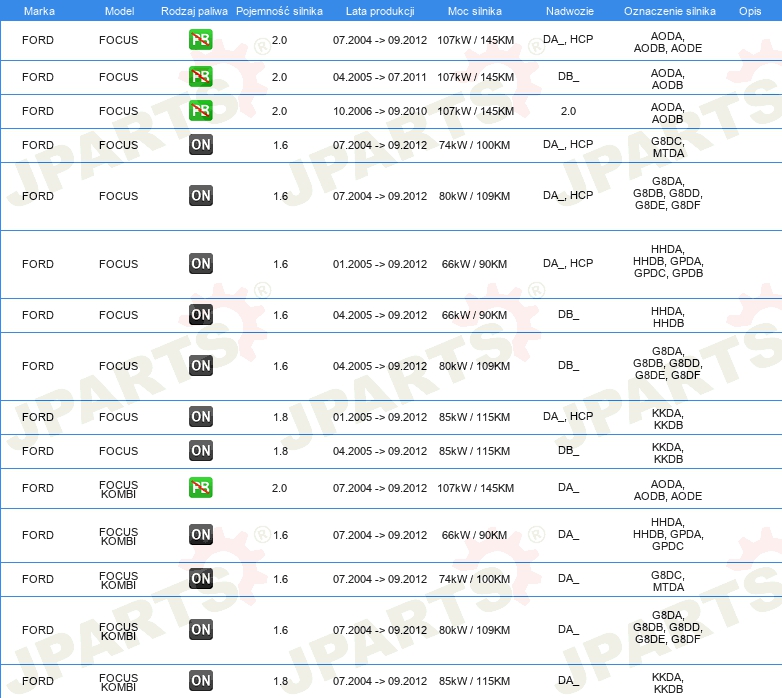Click diesel ON icon in 04.2005 66kW DB_ row
782x698 pixels.
click(x=200, y=315)
